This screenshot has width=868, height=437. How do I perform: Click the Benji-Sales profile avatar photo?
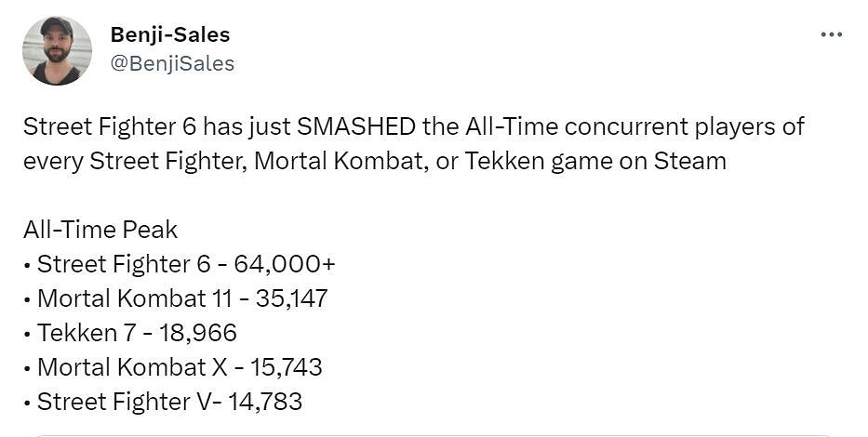[x=57, y=51]
